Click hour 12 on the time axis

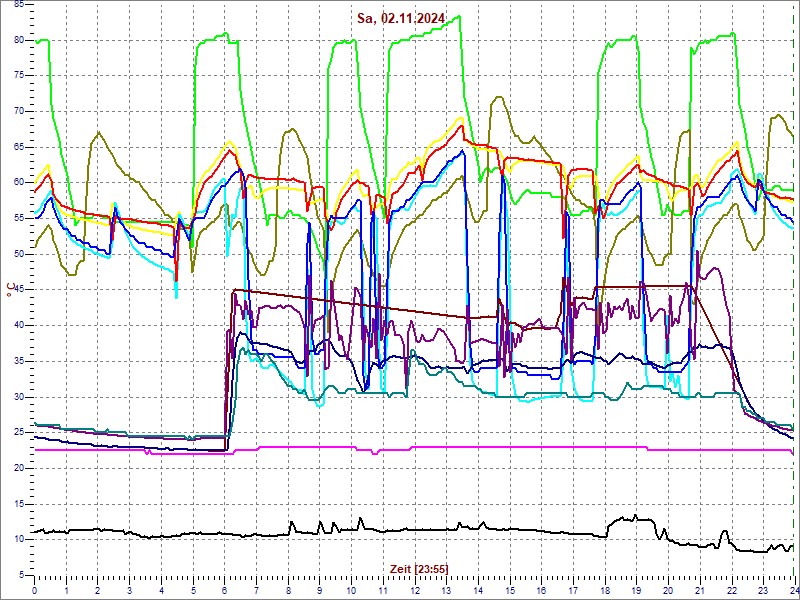[414, 589]
